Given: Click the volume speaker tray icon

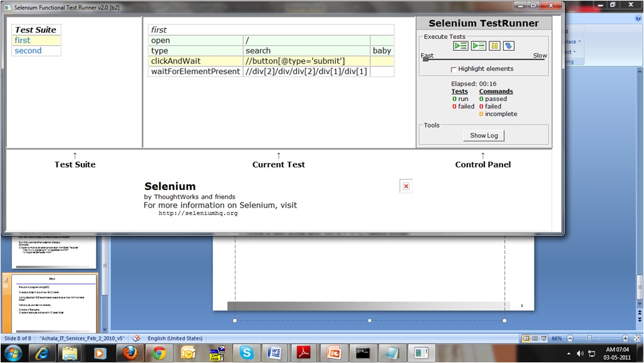Looking at the screenshot, I should coord(580,354).
